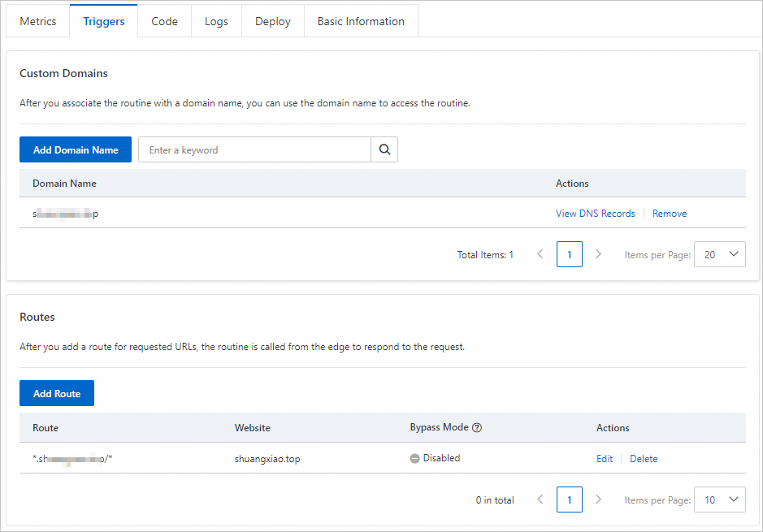Click the Add Domain Name button

tap(75, 149)
